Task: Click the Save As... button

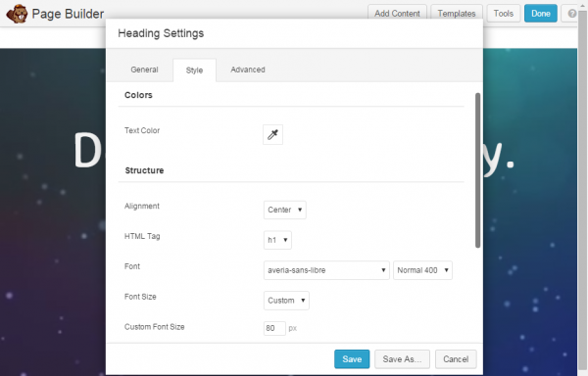Action: point(402,359)
